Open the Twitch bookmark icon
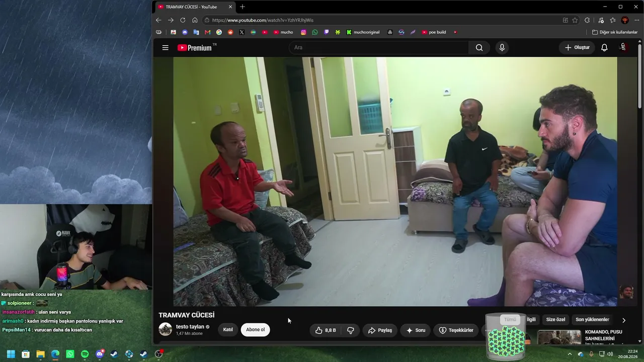This screenshot has width=644, height=362. pyautogui.click(x=326, y=32)
